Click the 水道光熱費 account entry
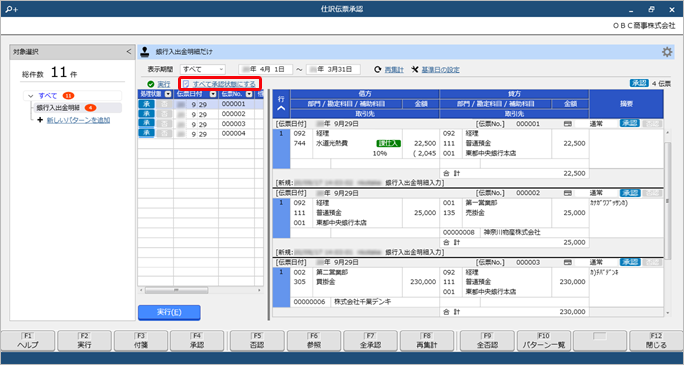 pos(332,143)
